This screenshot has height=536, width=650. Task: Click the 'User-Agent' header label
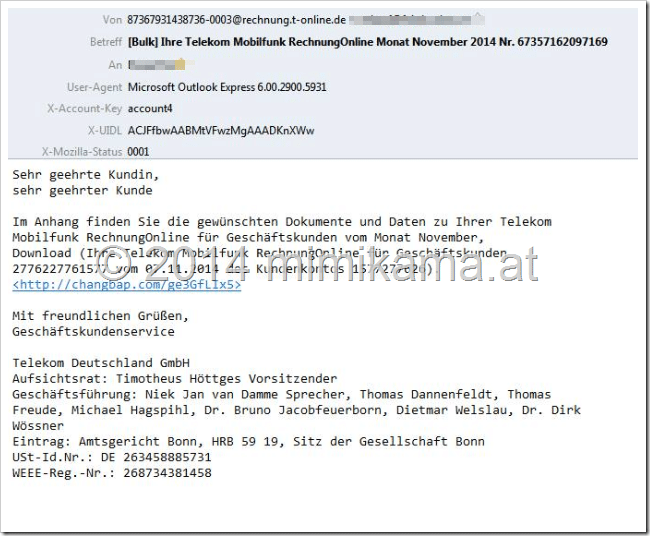coord(95,87)
